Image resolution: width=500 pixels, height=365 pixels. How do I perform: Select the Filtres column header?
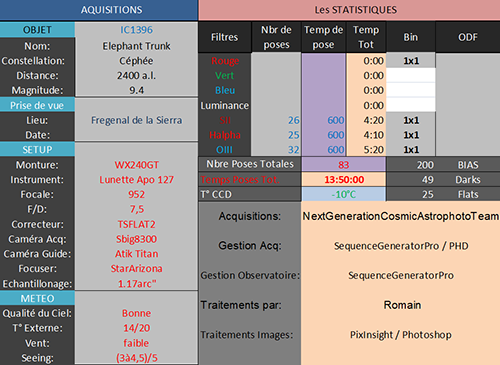225,37
